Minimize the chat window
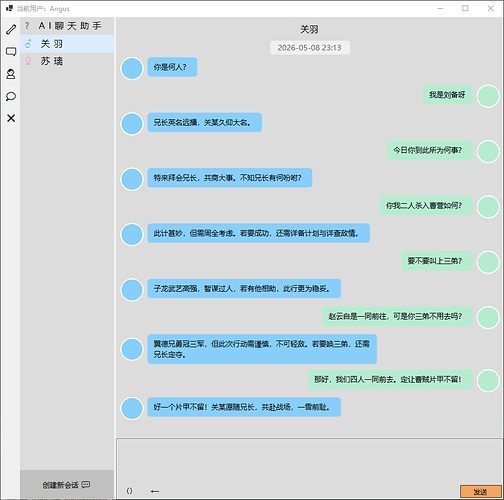 (441, 8)
